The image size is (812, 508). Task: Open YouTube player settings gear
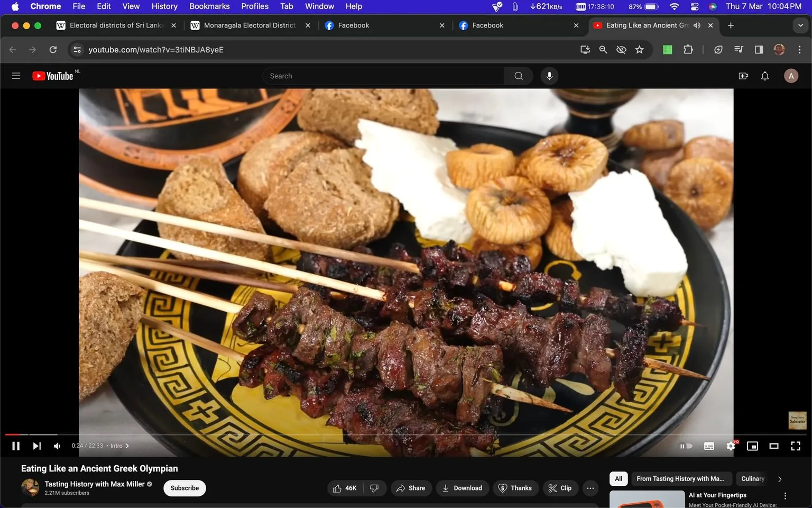pyautogui.click(x=731, y=446)
